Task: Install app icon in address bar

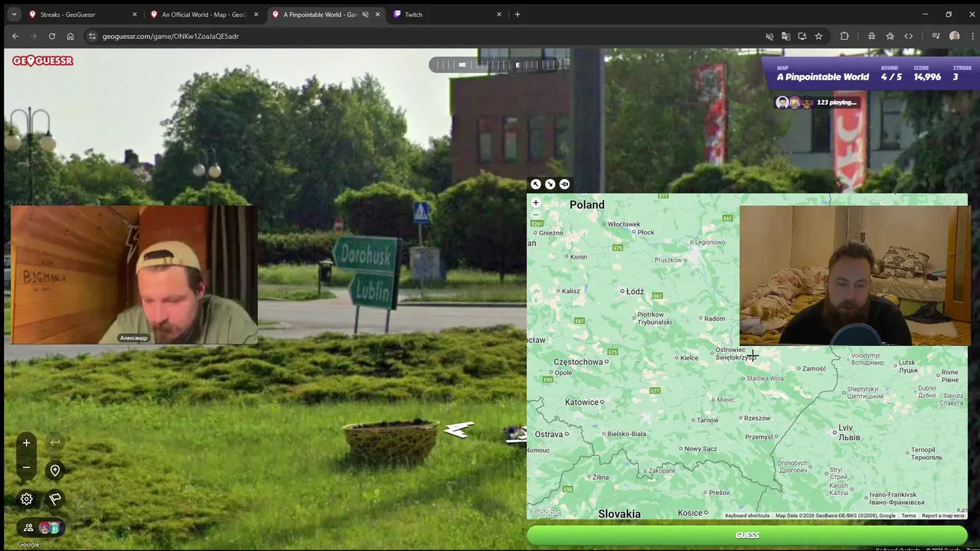Action: (802, 36)
